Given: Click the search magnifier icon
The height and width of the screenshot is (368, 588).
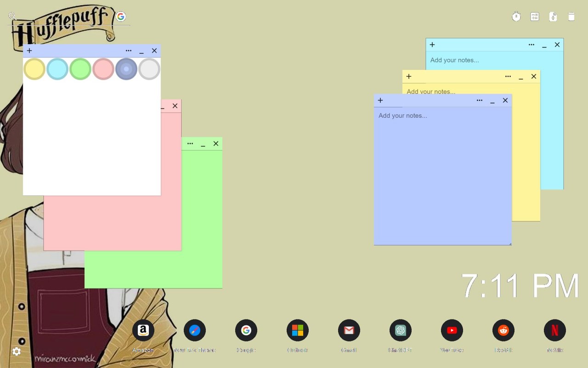Looking at the screenshot, I should coord(12,17).
